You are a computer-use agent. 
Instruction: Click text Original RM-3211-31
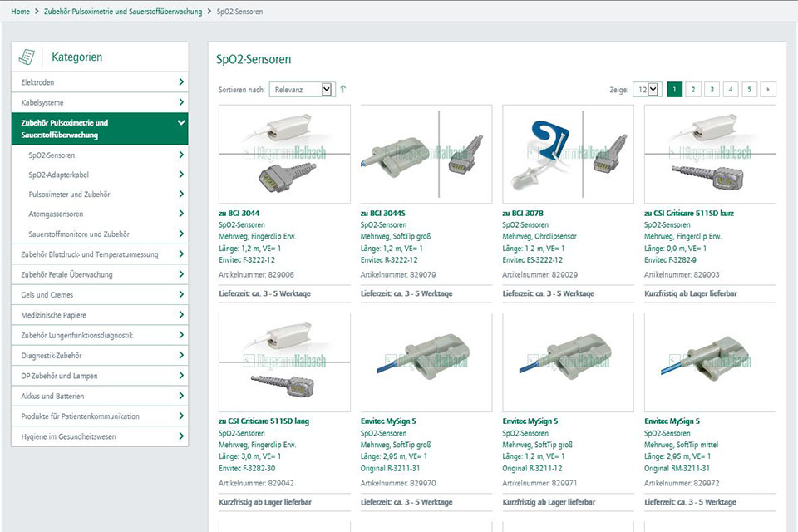(x=677, y=468)
